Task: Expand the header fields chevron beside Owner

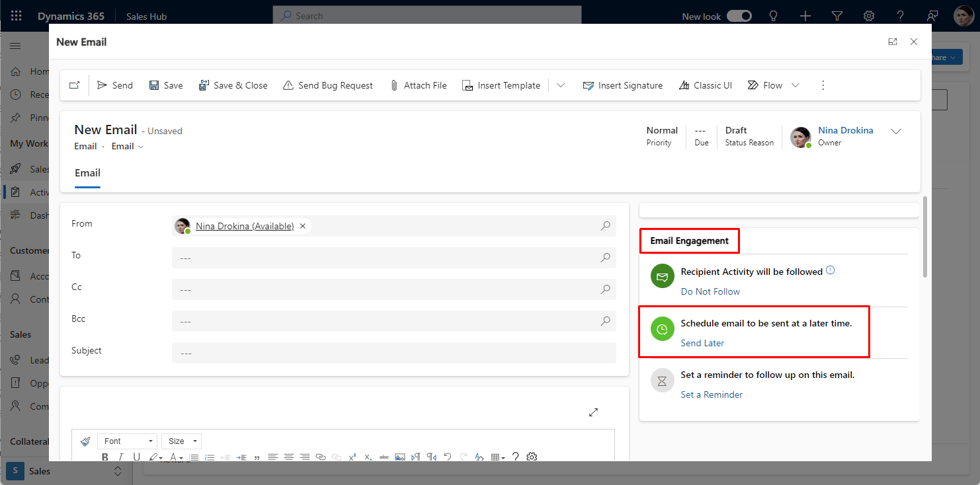Action: pyautogui.click(x=896, y=131)
